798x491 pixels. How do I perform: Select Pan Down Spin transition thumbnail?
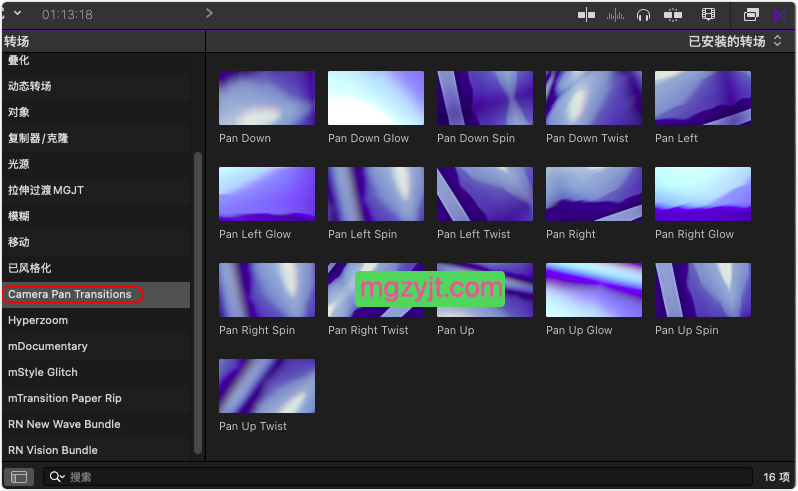click(x=484, y=98)
